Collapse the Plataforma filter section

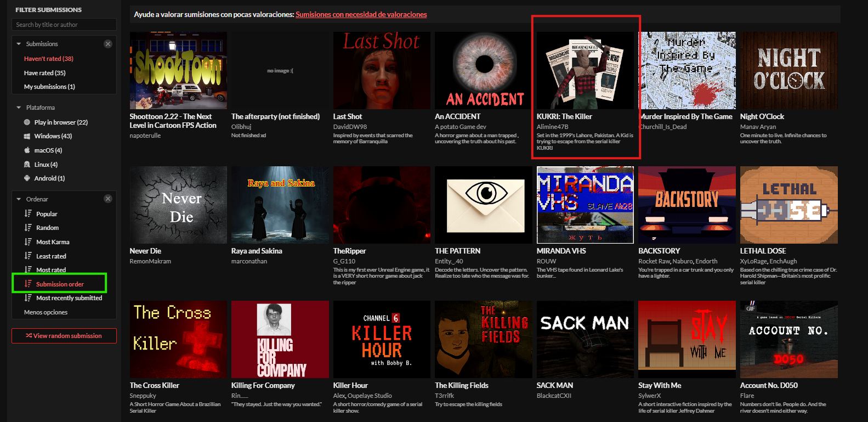click(x=19, y=108)
